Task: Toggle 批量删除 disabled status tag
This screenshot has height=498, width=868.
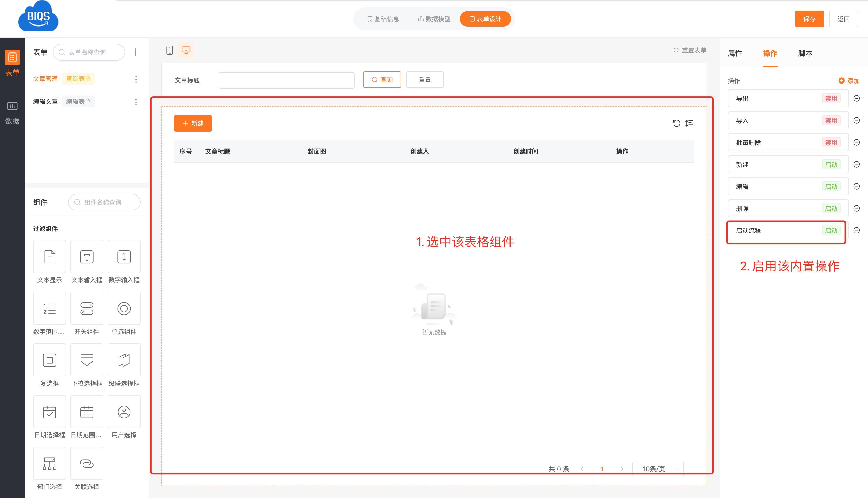Action: click(x=831, y=143)
